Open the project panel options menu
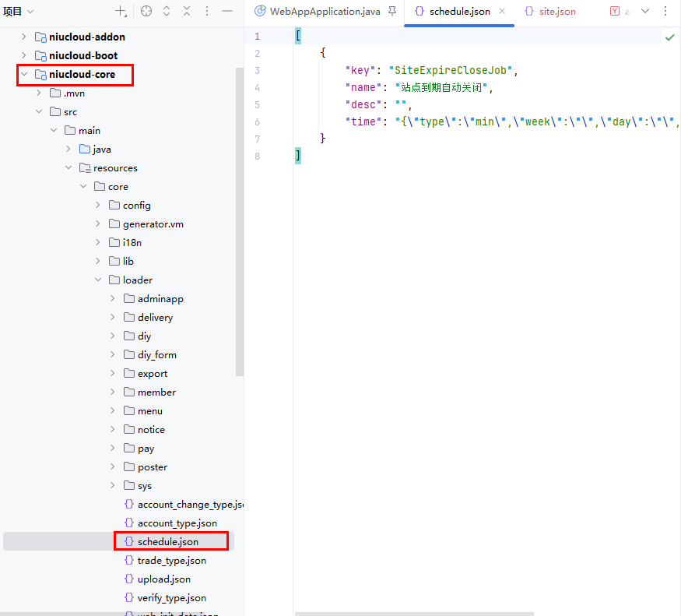Screen dimensions: 681x616 207,12
